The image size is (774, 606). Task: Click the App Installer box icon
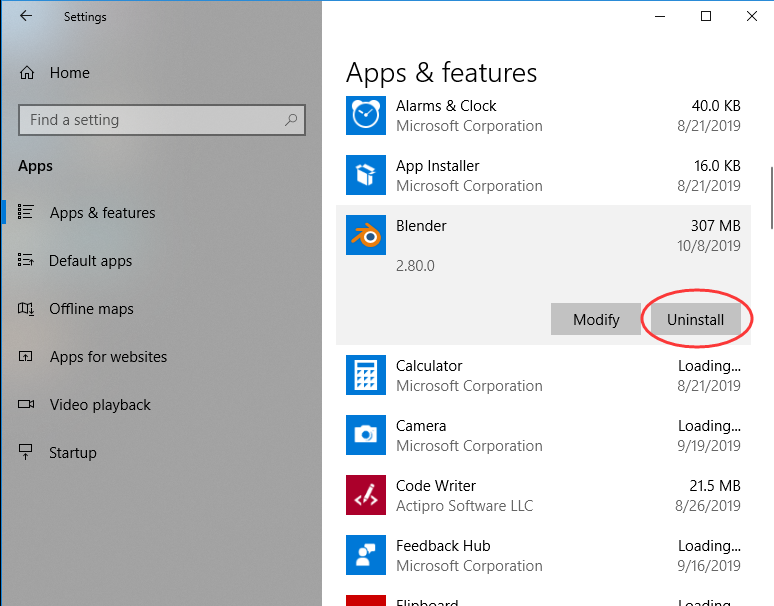[x=366, y=175]
